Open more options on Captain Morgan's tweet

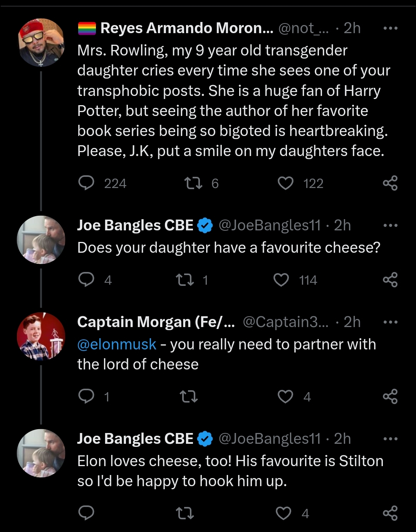pyautogui.click(x=390, y=322)
